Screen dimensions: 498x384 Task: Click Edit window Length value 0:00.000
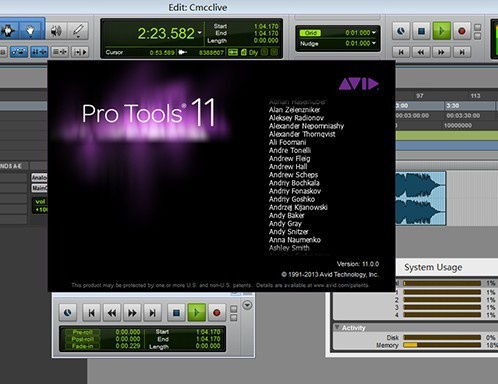pyautogui.click(x=266, y=40)
